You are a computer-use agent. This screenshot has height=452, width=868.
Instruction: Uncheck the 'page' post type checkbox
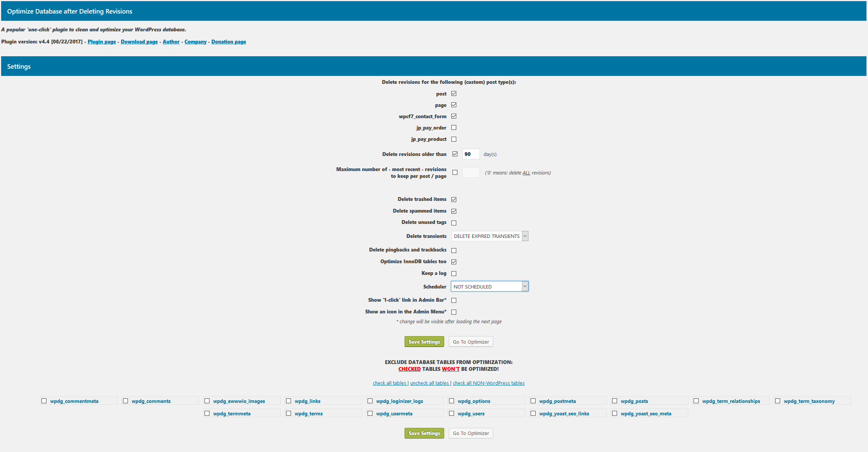click(454, 105)
